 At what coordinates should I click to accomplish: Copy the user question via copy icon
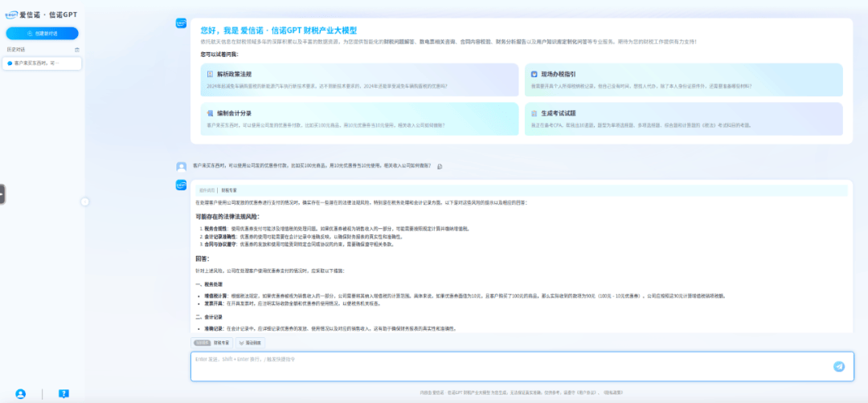tap(440, 166)
